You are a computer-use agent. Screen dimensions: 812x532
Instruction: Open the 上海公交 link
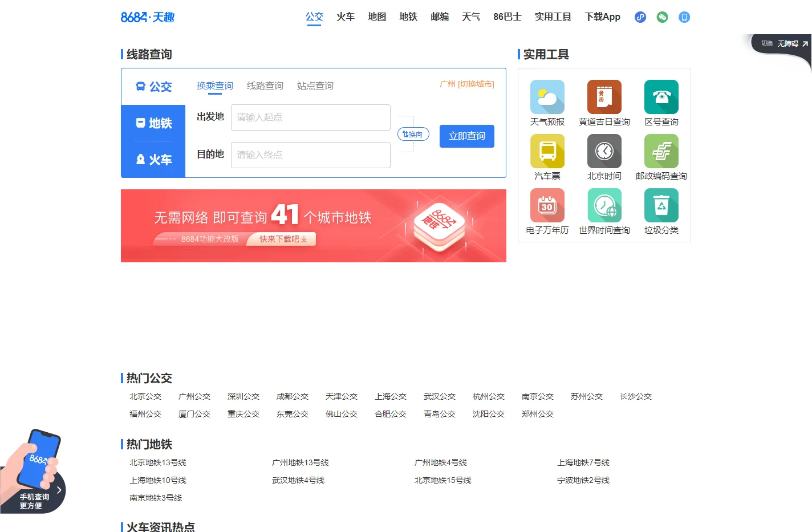(x=391, y=396)
